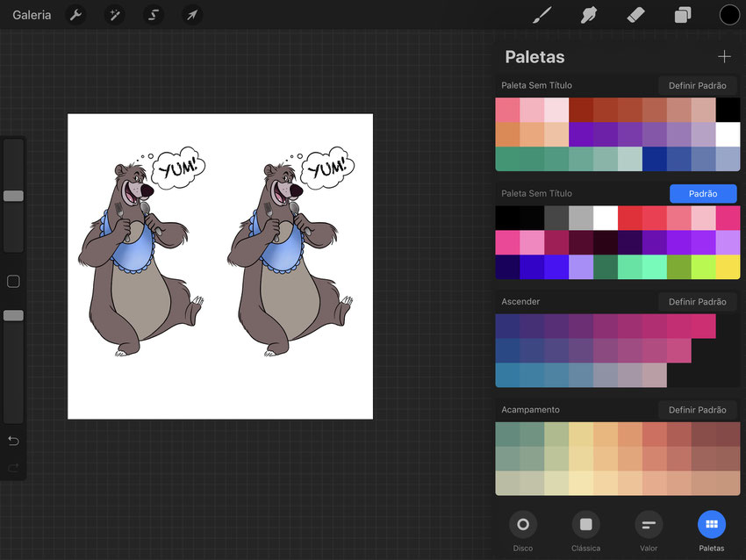Add a new palette with plus icon
This screenshot has height=560, width=746.
724,57
